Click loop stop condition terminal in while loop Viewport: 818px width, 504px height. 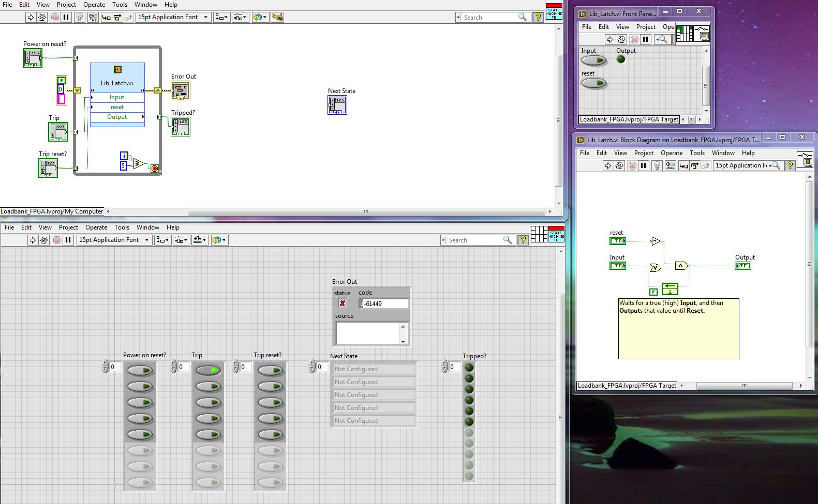click(x=154, y=169)
